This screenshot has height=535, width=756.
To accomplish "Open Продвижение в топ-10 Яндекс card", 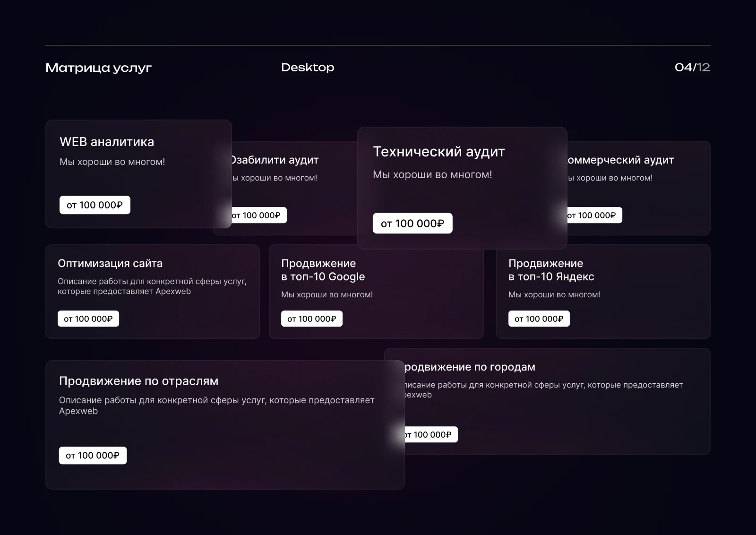I will [551, 270].
